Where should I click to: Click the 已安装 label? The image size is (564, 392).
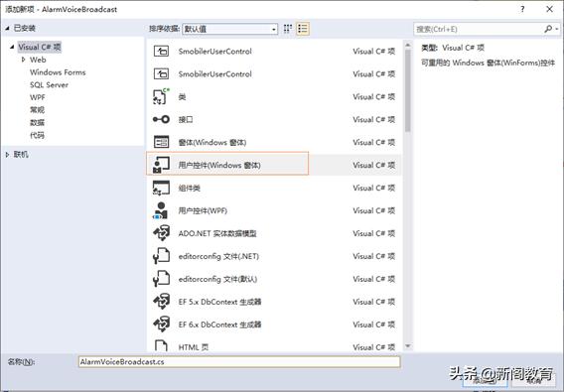point(25,28)
